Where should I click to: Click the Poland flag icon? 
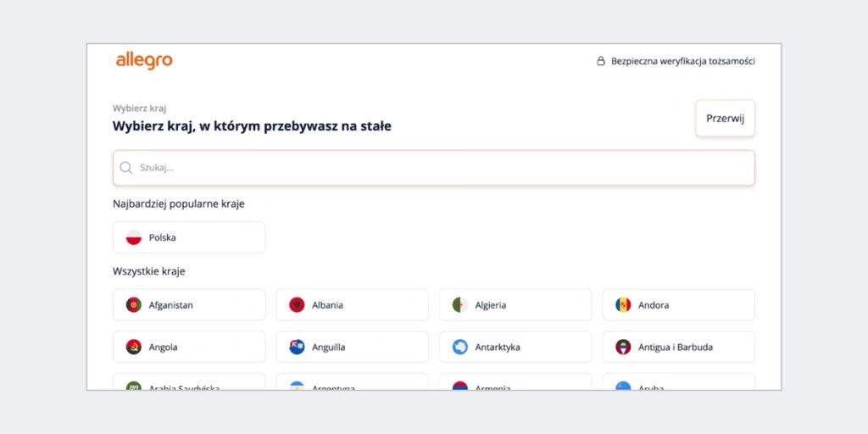coord(134,237)
